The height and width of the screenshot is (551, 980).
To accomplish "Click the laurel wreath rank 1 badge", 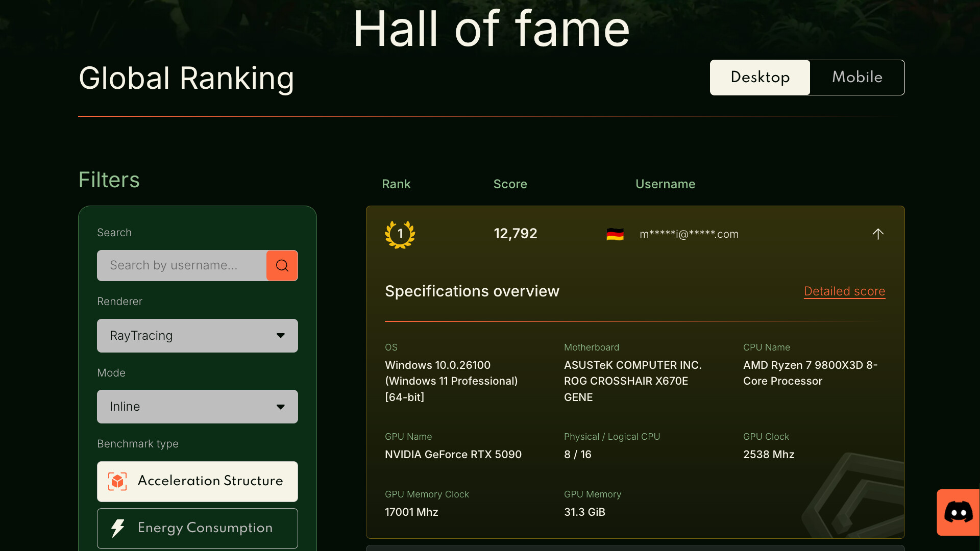I will [x=400, y=234].
